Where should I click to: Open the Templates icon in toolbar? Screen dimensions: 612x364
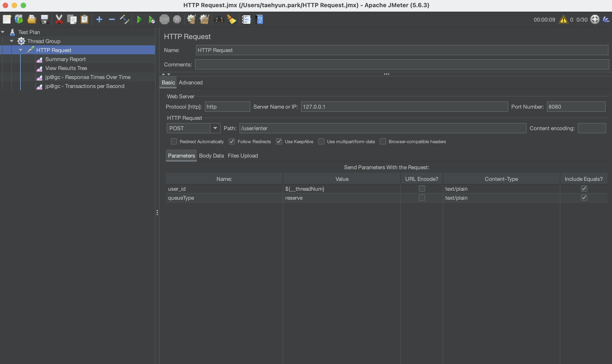pyautogui.click(x=19, y=19)
